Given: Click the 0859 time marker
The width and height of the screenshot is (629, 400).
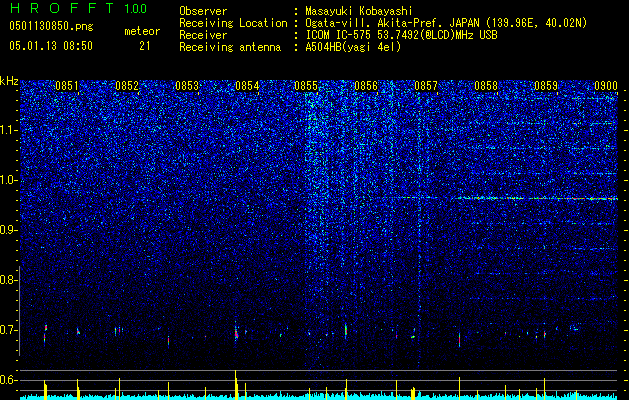Looking at the screenshot, I should coord(546,86).
